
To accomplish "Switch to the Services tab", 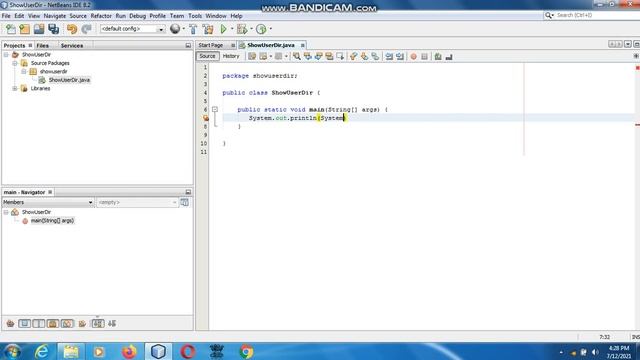I will 72,46.
